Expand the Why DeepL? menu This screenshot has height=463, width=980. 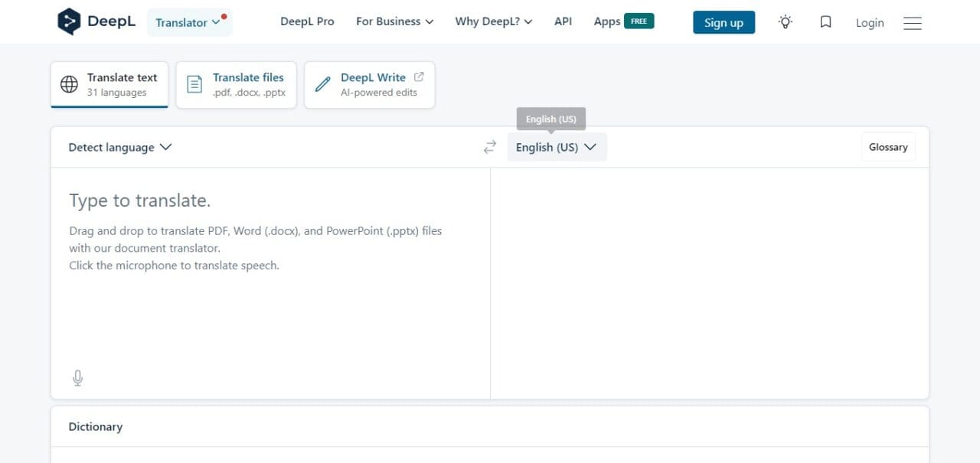click(493, 21)
